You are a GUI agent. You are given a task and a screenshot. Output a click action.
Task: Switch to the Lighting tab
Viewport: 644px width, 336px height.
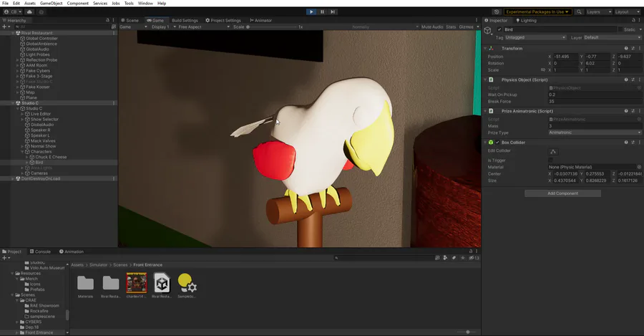pos(526,20)
